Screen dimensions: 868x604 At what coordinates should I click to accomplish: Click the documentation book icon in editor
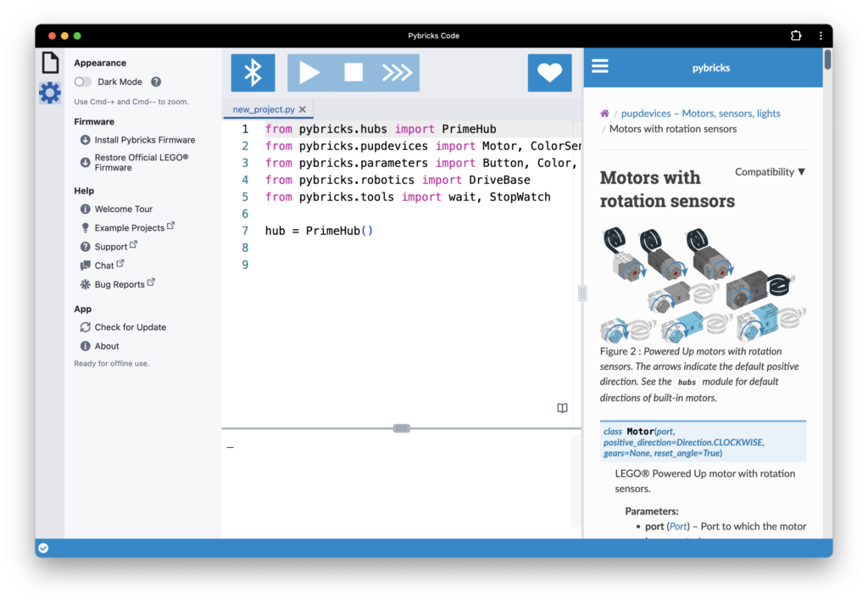[x=563, y=408]
